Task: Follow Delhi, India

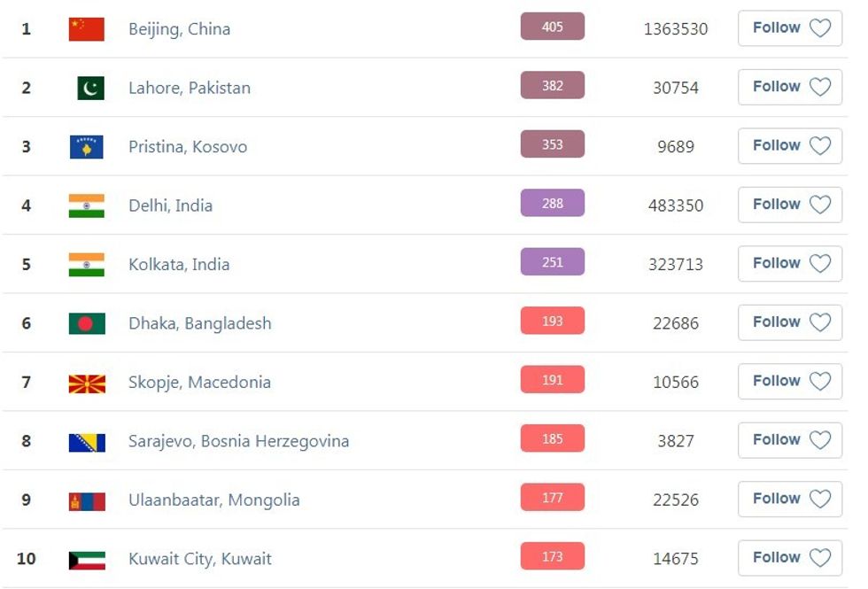Action: coord(790,205)
